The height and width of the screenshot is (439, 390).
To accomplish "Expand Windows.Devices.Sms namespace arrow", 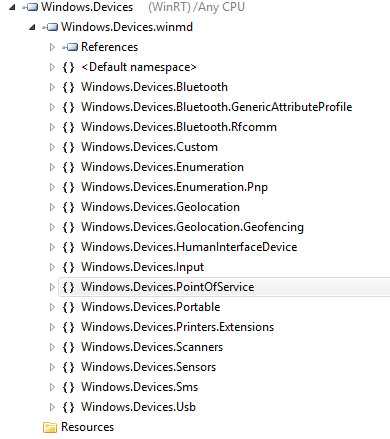I will 52,387.
